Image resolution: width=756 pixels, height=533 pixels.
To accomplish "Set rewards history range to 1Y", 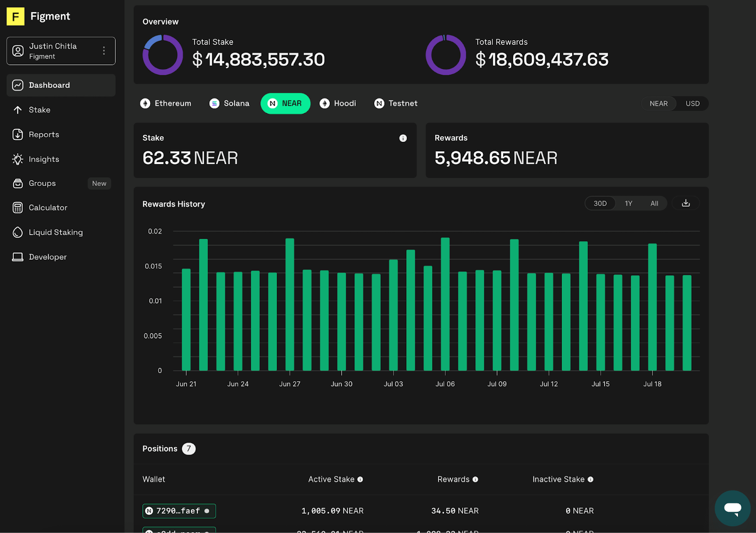I will [628, 203].
